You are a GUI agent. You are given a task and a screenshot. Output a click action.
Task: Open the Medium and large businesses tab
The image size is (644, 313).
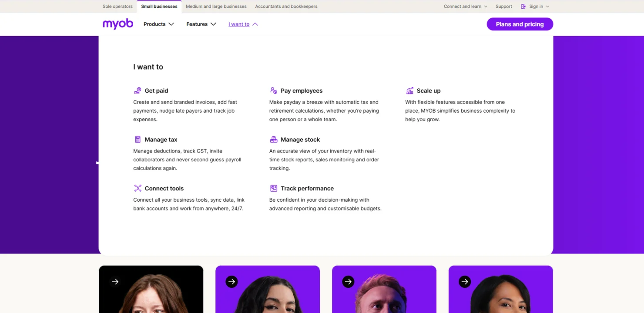[x=216, y=6]
